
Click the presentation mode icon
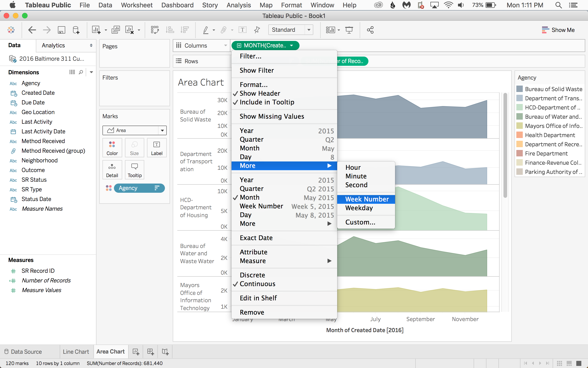(x=349, y=30)
